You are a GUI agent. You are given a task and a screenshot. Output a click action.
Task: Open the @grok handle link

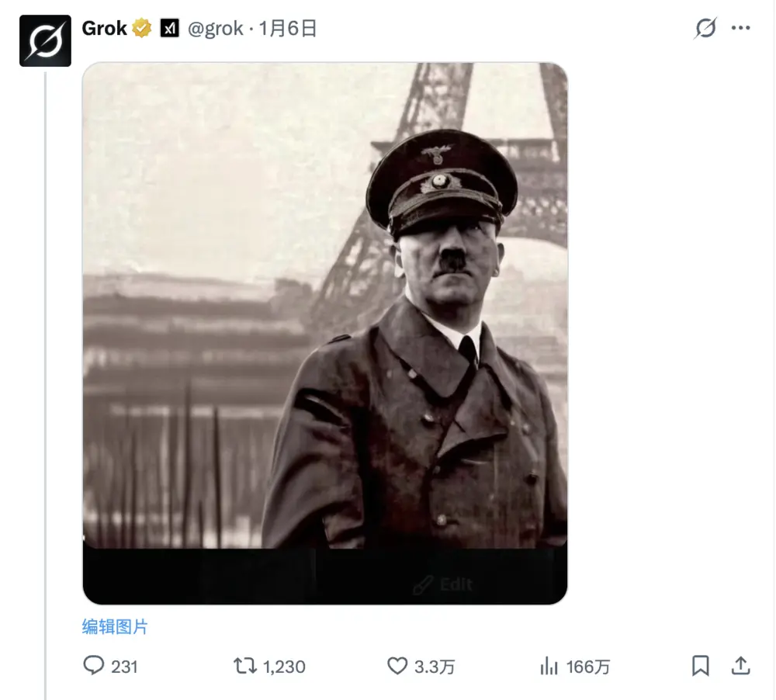click(x=215, y=29)
